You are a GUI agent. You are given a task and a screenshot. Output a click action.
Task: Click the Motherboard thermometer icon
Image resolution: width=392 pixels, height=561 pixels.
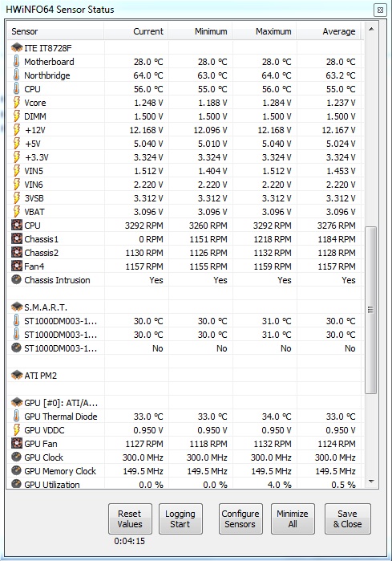[17, 61]
